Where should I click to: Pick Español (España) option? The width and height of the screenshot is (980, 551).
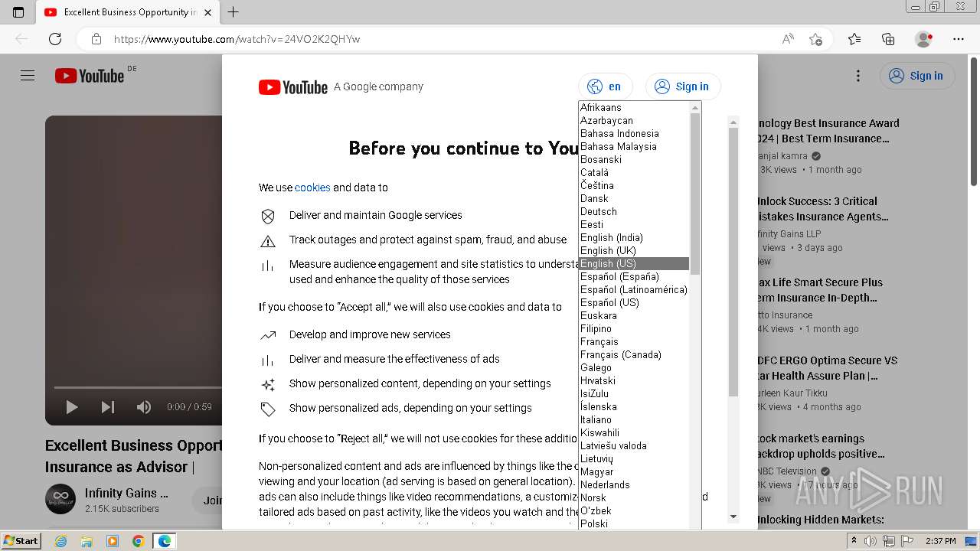pos(634,276)
